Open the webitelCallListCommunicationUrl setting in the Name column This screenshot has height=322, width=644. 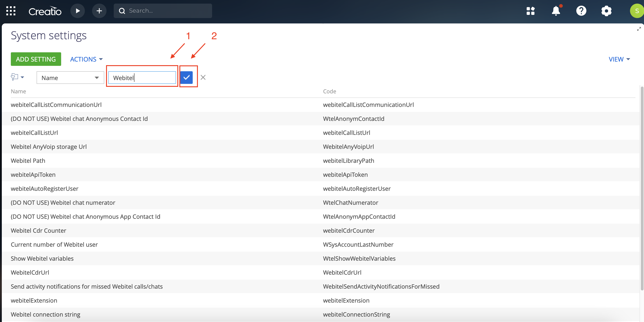click(56, 105)
